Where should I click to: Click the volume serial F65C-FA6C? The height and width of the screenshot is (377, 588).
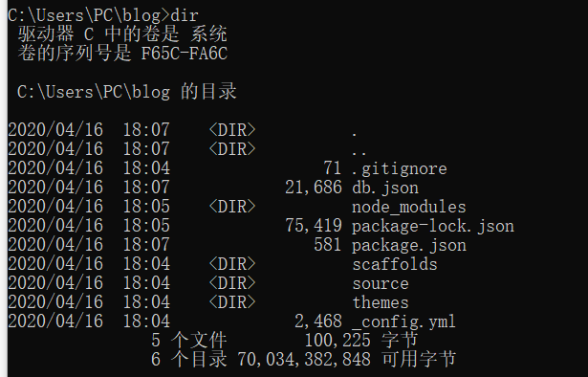185,54
